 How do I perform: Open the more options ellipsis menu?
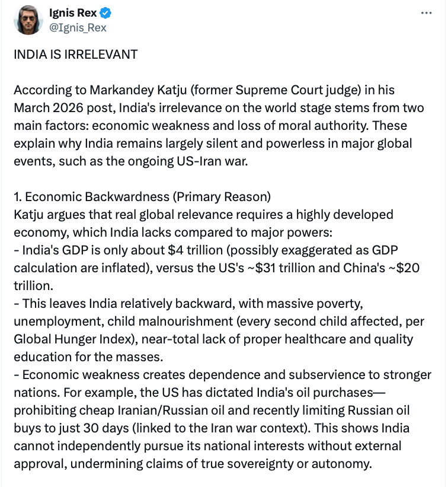pyautogui.click(x=425, y=13)
